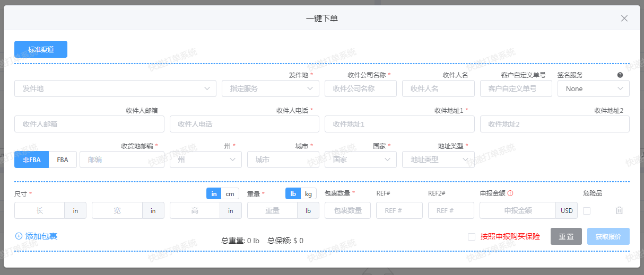
Task: Click the help question mark icon beside 签名服务
Action: 620,75
